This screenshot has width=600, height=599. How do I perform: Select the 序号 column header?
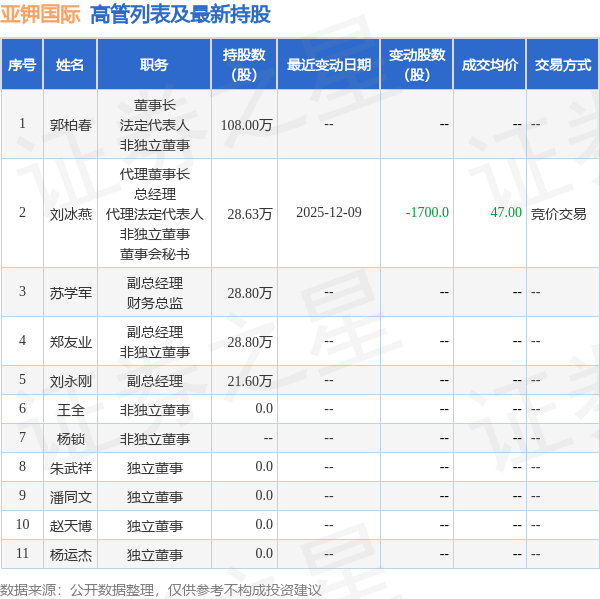click(22, 65)
